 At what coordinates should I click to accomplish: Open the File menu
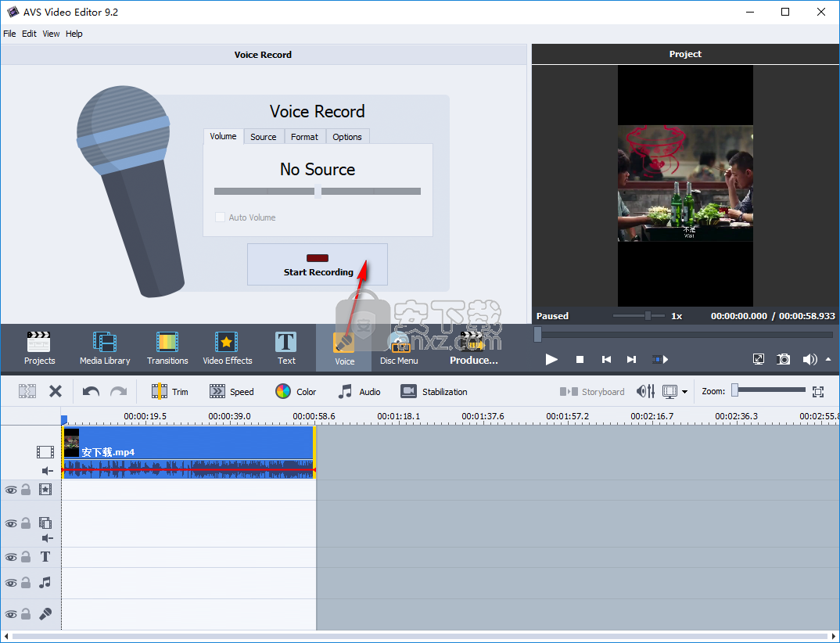pos(9,34)
